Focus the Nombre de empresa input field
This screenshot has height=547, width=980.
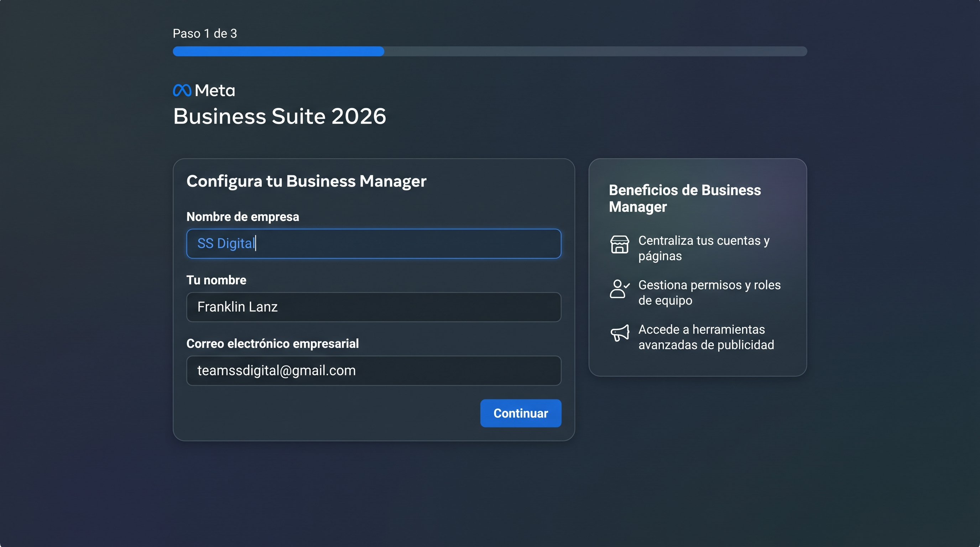374,244
